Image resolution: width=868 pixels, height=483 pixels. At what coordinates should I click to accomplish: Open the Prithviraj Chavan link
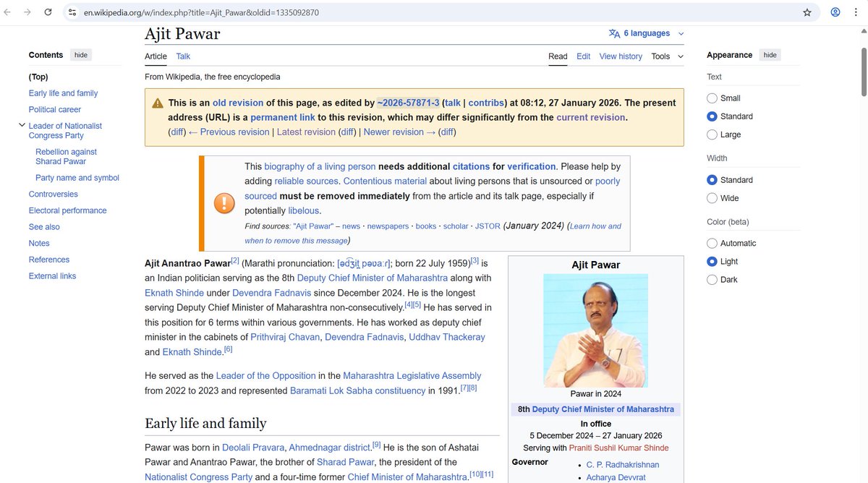(x=285, y=337)
